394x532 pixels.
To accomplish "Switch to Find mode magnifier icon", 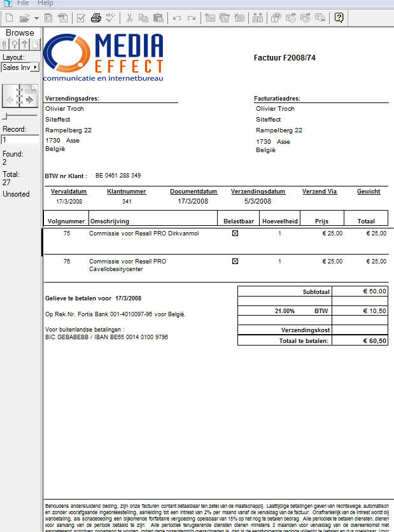I will tap(15, 45).
